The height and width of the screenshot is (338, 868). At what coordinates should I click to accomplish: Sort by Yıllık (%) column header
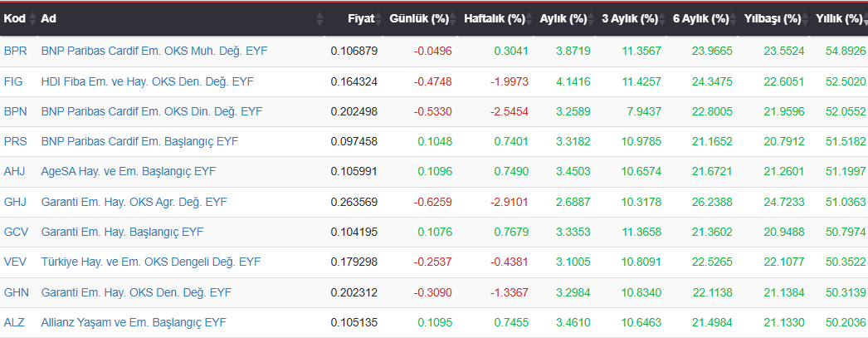839,19
